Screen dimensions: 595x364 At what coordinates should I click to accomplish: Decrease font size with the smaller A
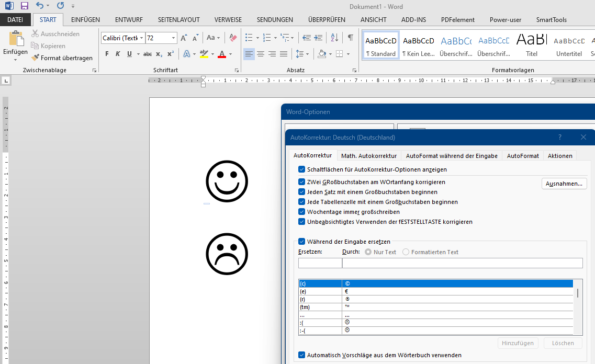195,38
